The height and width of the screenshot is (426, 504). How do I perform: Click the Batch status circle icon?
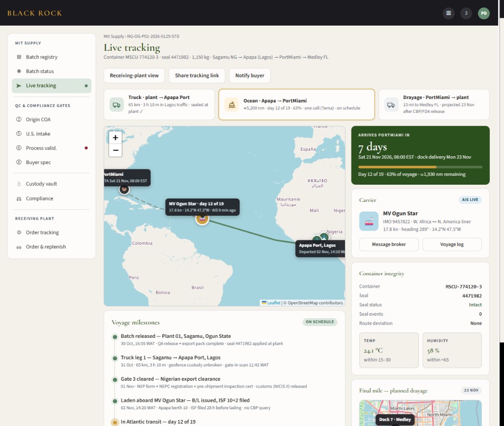point(19,71)
